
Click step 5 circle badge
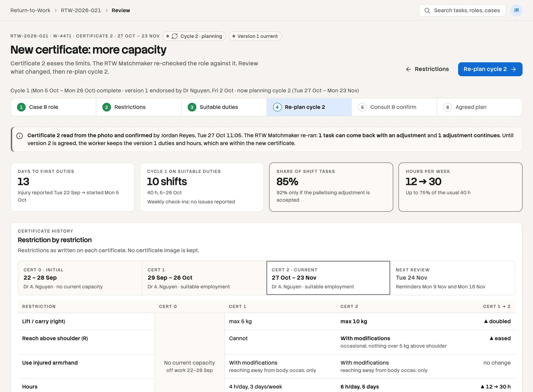point(362,107)
